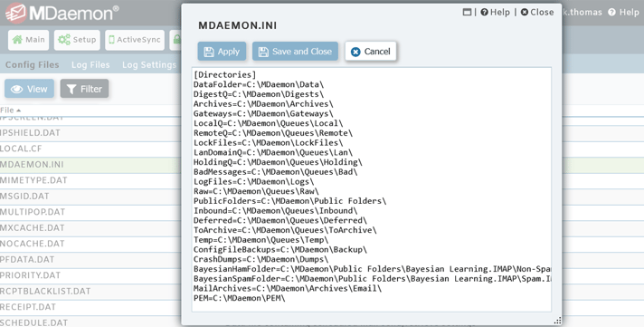Screen dimensions: 644x327
Task: Click the MailArchives path line
Action: coord(288,289)
